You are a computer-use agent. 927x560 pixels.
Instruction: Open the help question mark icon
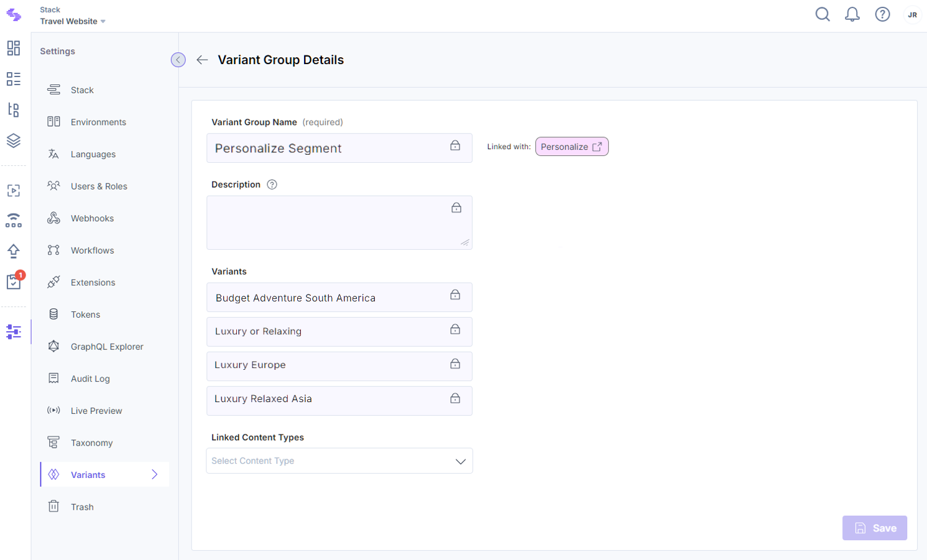coord(882,14)
